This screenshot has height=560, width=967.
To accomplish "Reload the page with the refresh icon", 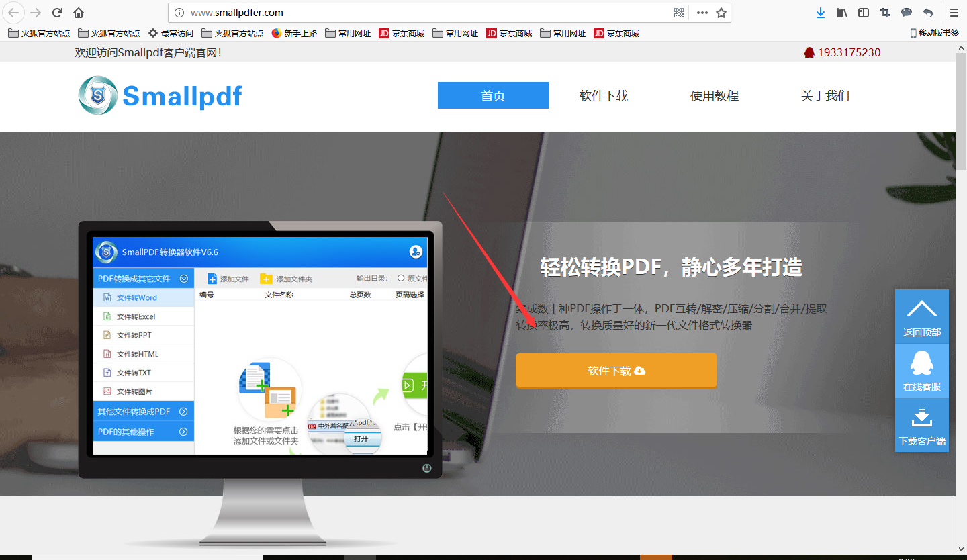I will tap(58, 13).
